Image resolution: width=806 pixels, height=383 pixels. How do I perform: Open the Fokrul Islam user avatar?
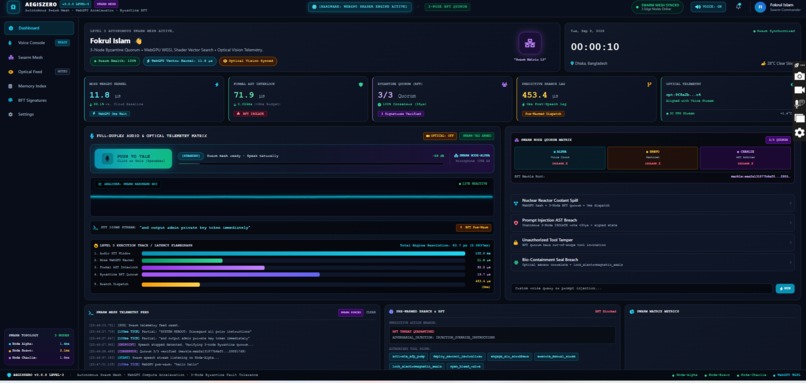(760, 7)
